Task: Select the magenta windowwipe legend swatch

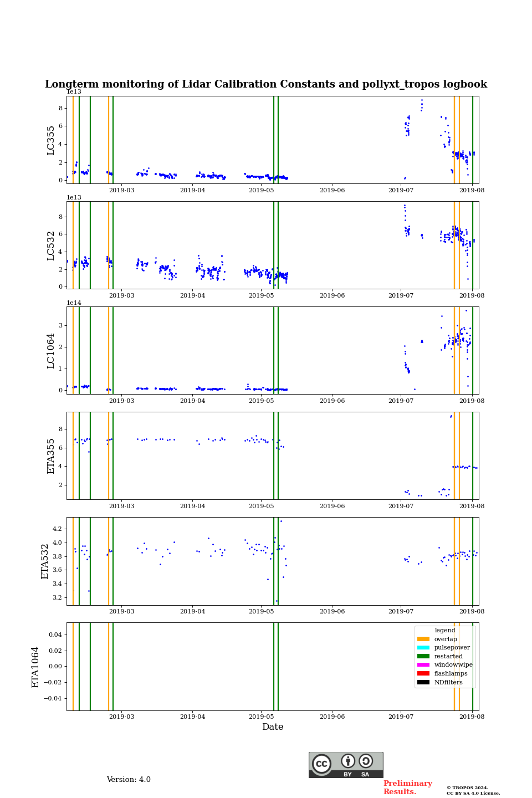Action: tap(423, 665)
